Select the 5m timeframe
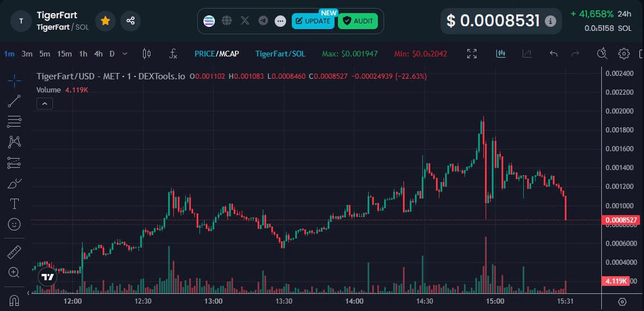Image resolution: width=644 pixels, height=311 pixels. point(45,54)
